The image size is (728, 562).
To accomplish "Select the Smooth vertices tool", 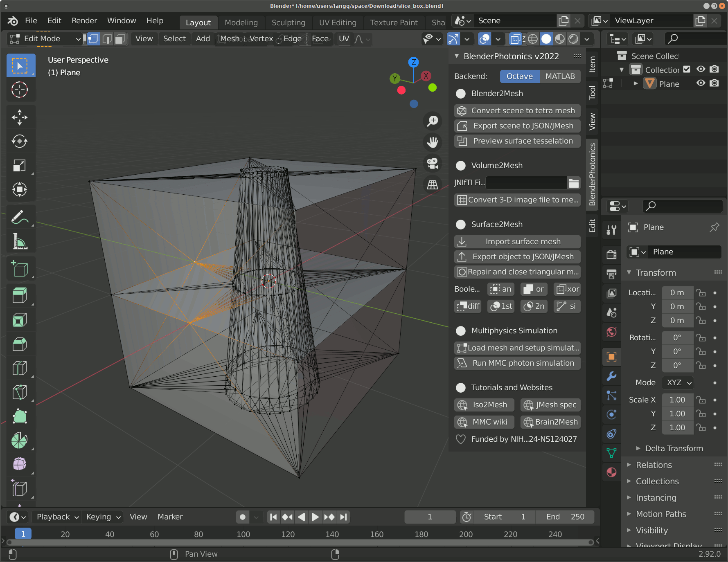I will [20, 464].
